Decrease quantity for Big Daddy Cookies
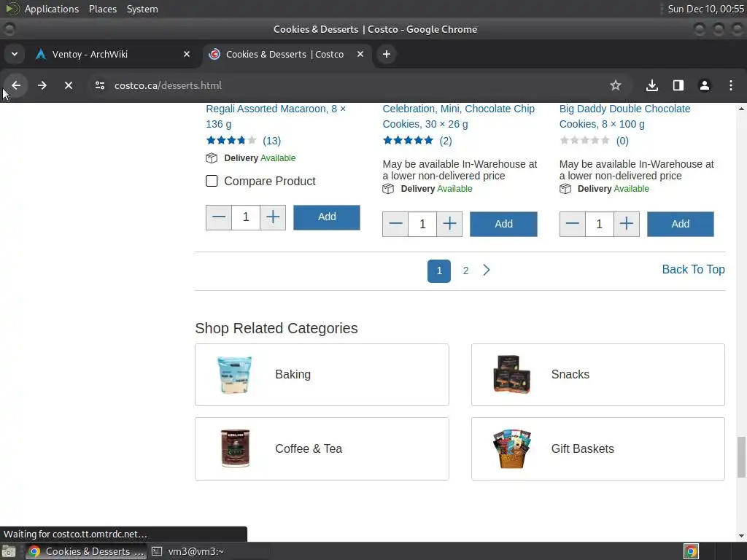This screenshot has width=747, height=560. (x=572, y=225)
